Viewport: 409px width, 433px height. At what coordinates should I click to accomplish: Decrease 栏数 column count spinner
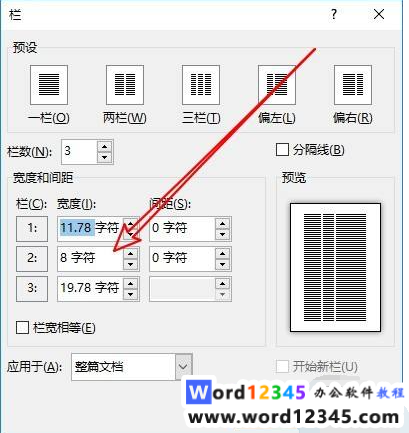(105, 157)
